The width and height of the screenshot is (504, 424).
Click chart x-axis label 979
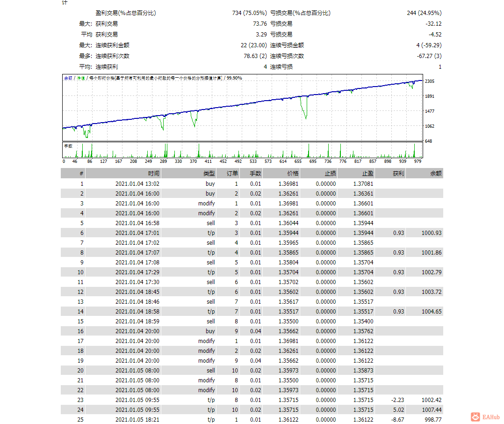coord(418,161)
